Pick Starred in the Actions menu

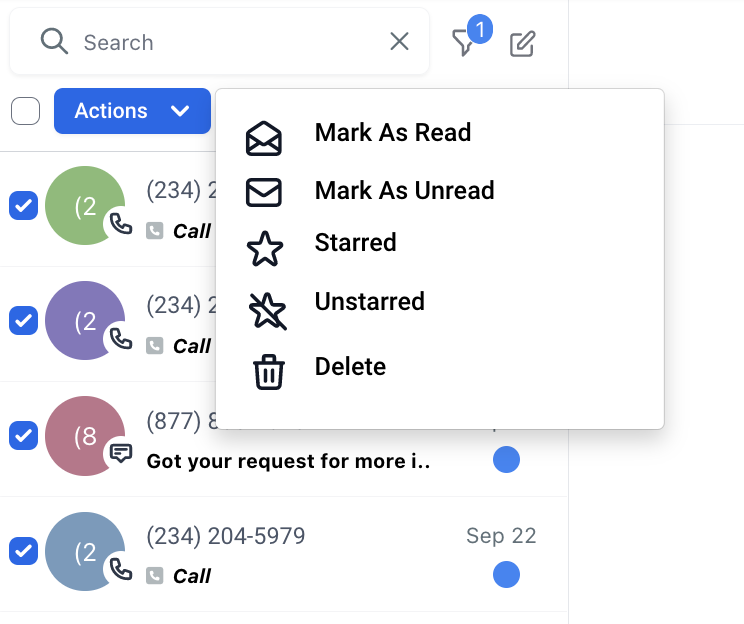point(355,242)
